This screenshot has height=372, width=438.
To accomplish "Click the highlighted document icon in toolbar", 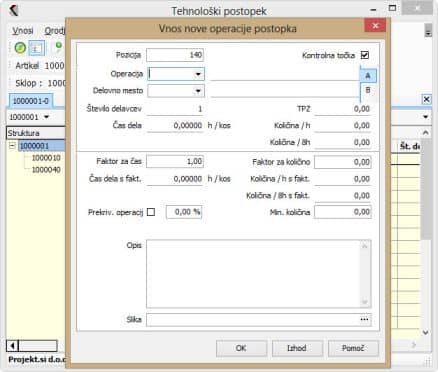I will 36,48.
